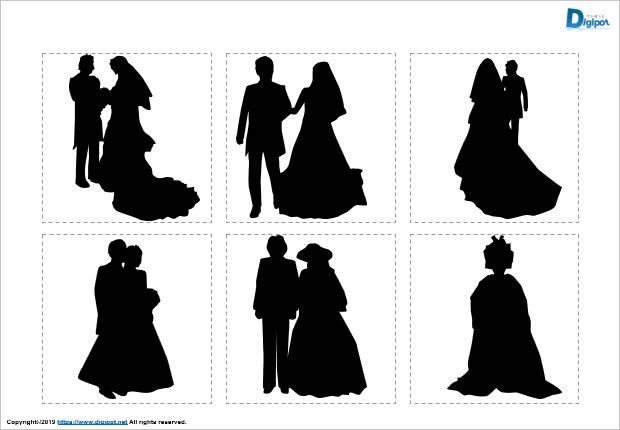
Task: Click the 'All rights reserved' text
Action: 158,423
